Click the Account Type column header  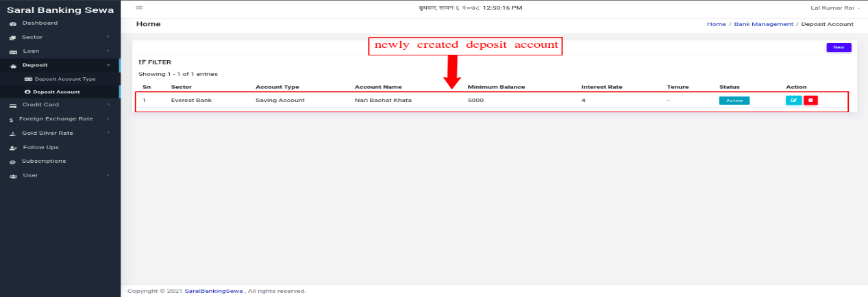click(277, 87)
